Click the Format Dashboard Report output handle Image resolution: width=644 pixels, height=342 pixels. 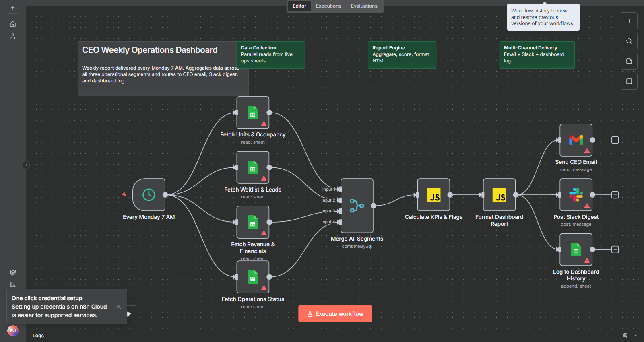[516, 195]
